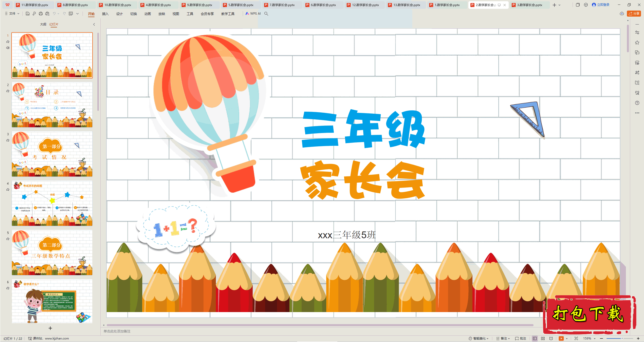Click the form/edit icon after redo
The image size is (644, 342).
71,14
